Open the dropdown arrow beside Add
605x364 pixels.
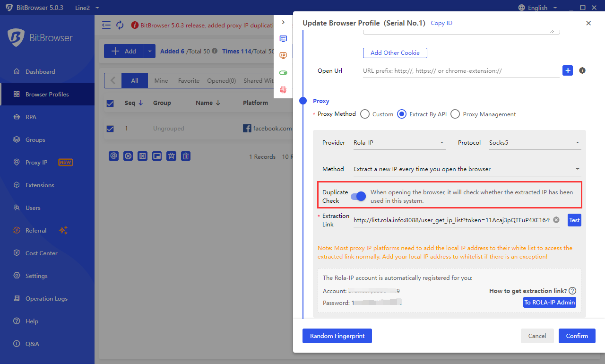pyautogui.click(x=149, y=52)
